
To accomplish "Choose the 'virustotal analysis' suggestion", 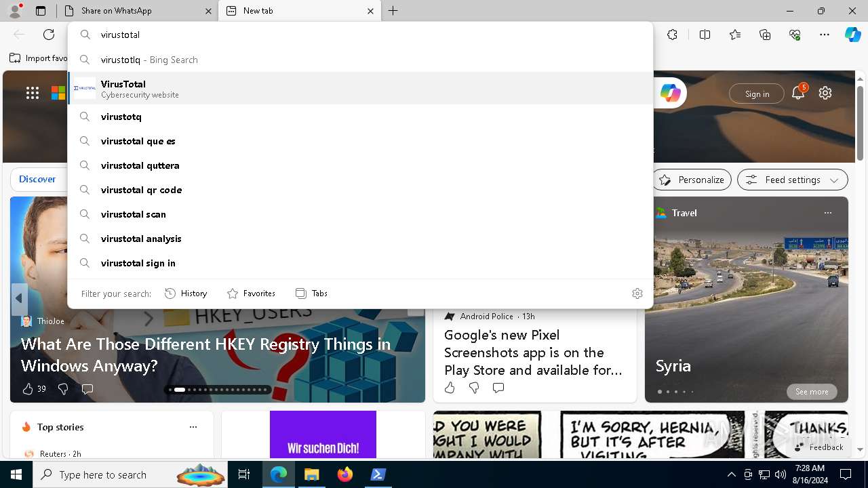I will coord(360,239).
